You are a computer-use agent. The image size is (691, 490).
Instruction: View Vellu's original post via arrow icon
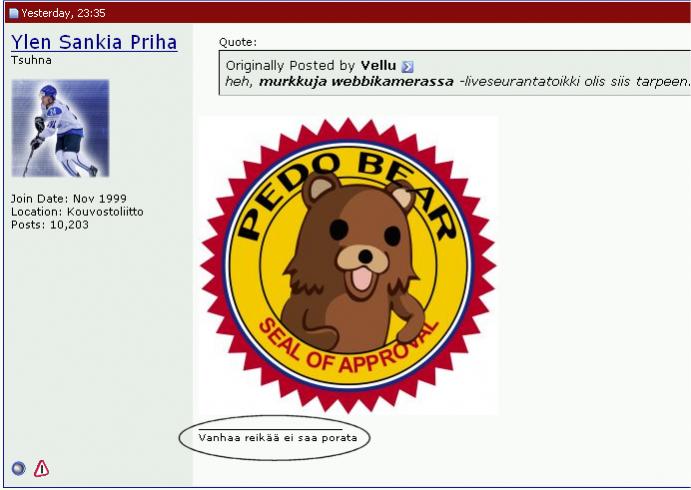pos(408,67)
